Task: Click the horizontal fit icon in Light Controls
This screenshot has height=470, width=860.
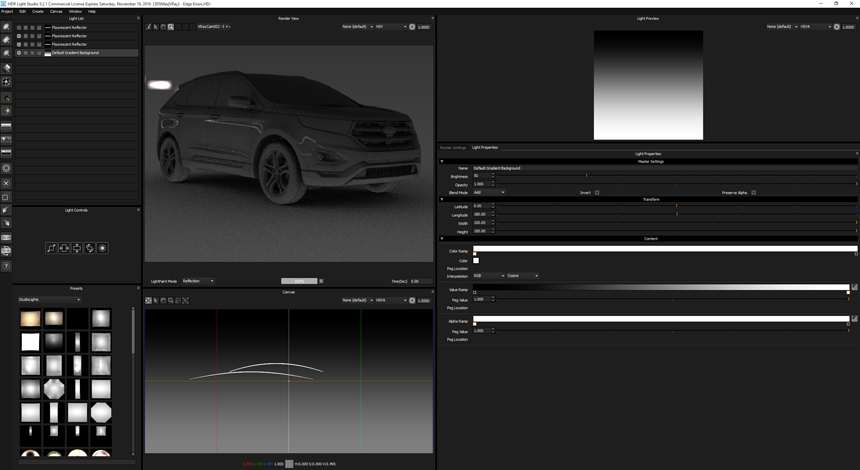Action: click(x=64, y=248)
